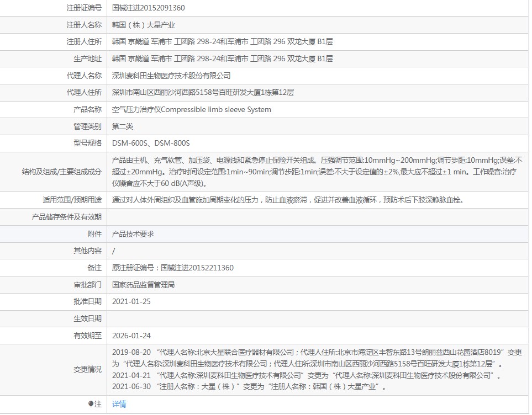This screenshot has height=415, width=532.
Task: Select remark 原注册证编号：国械注进20152211360
Action: [173, 268]
